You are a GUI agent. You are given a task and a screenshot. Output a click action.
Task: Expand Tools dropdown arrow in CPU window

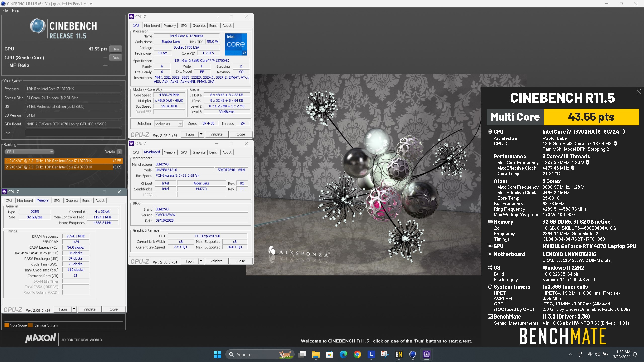coord(201,134)
